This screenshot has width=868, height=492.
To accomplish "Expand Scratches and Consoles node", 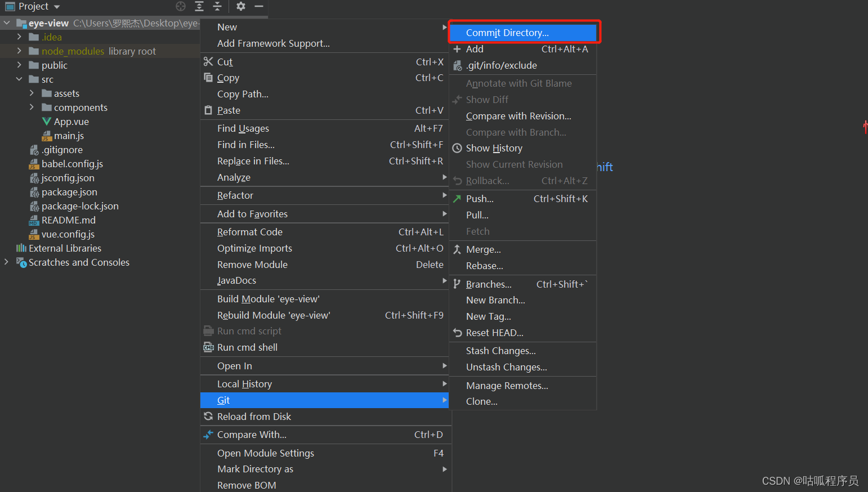I will [7, 262].
